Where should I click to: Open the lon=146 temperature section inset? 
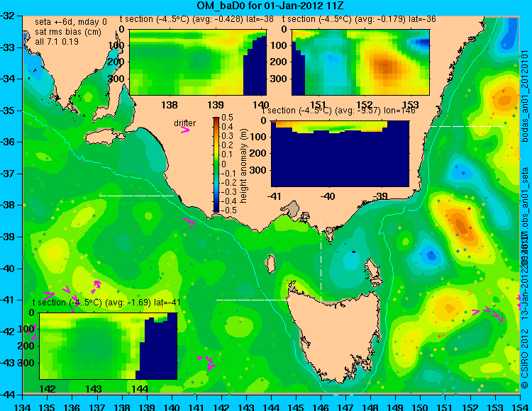[x=340, y=154]
